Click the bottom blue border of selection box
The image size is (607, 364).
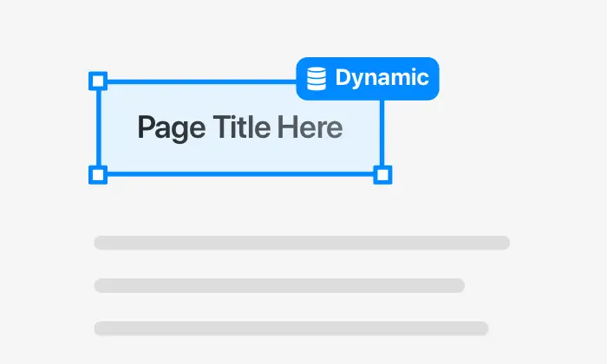point(240,174)
